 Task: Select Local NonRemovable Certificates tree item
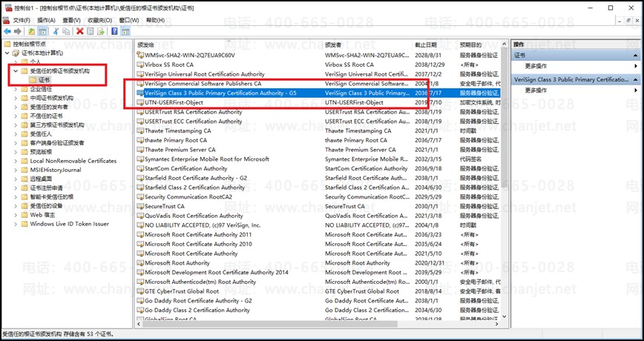[x=73, y=161]
